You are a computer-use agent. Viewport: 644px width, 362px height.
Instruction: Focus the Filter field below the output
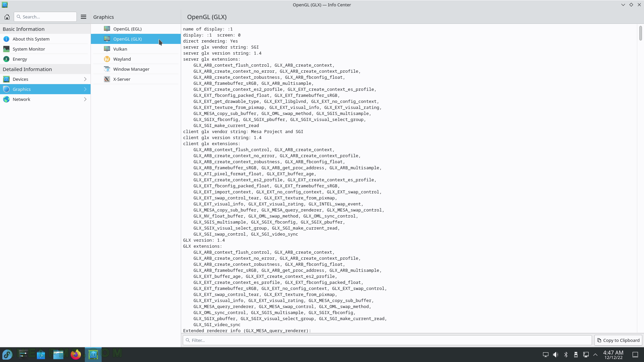387,340
